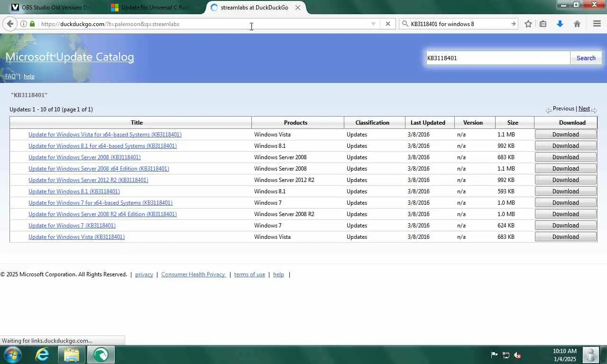Open the privacy footer link
Screen dimensions: 607x364
coord(144,274)
